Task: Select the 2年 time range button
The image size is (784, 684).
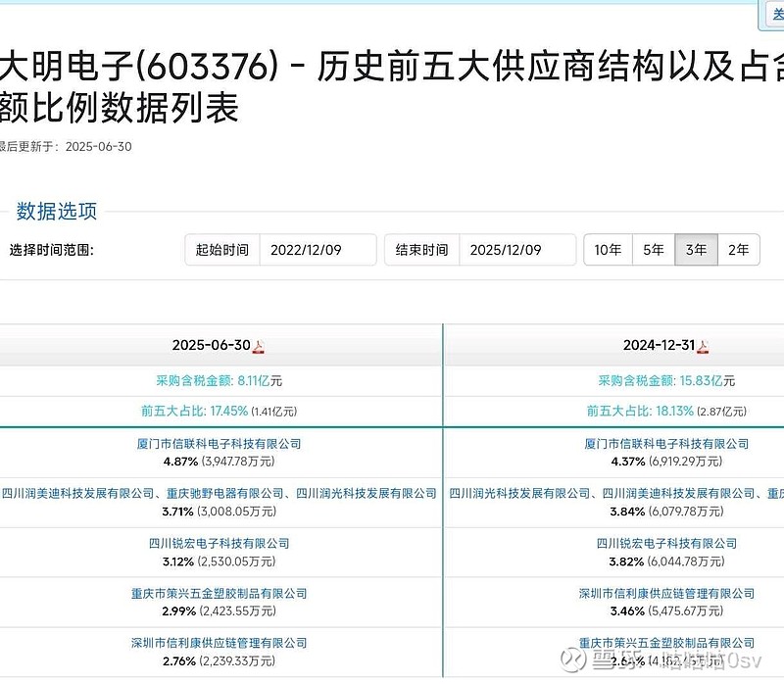Action: [739, 250]
